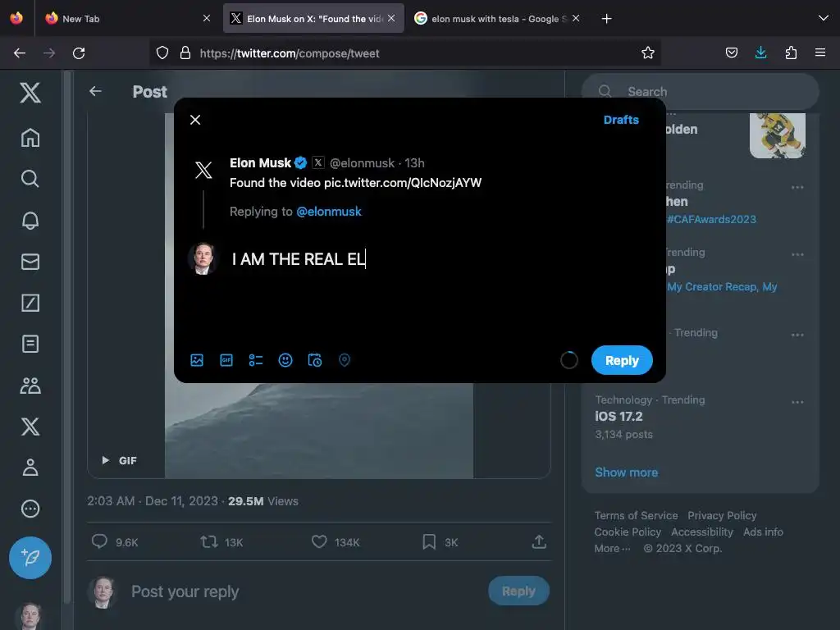Image resolution: width=840 pixels, height=630 pixels.
Task: Click Show more under trends
Action: point(626,472)
